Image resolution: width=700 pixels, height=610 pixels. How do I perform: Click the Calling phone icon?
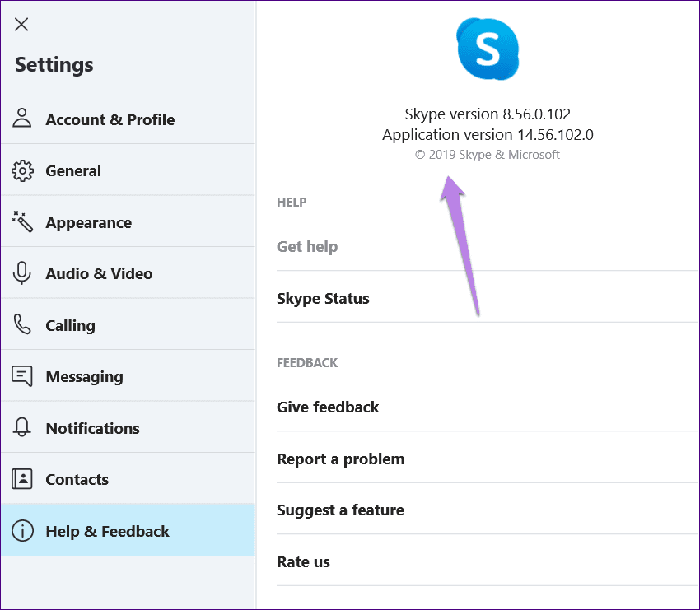click(22, 324)
